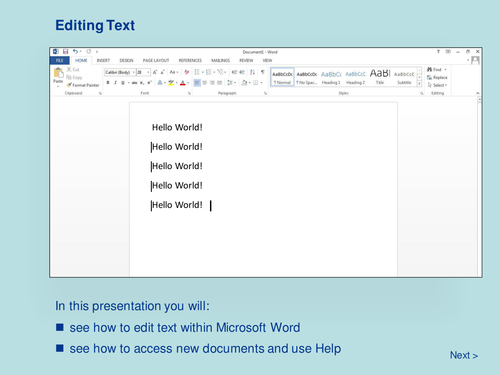The image size is (500, 375).
Task: Align text right
Action: pos(212,83)
